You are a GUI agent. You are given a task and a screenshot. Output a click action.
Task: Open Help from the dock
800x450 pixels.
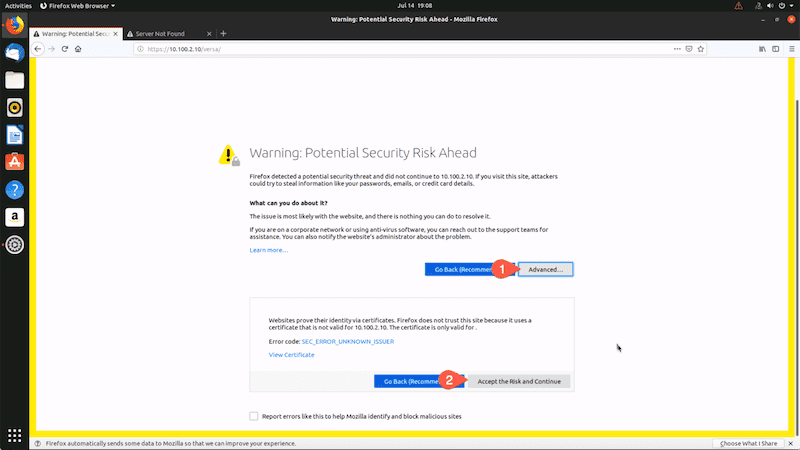pos(14,190)
